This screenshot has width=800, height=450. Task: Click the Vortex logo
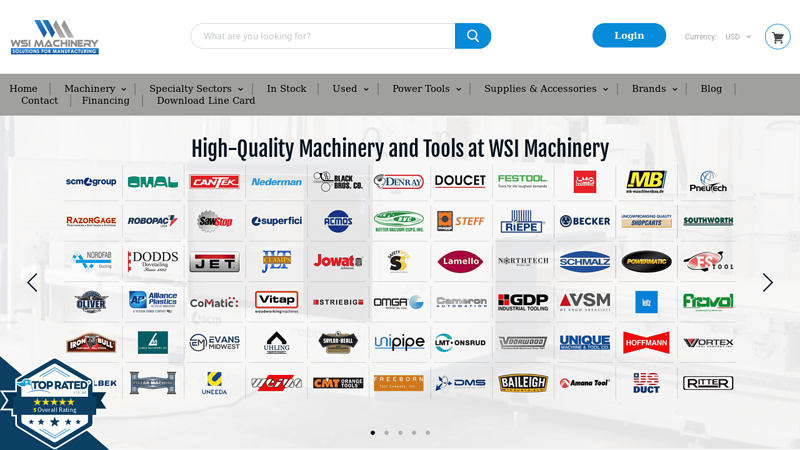(x=708, y=342)
